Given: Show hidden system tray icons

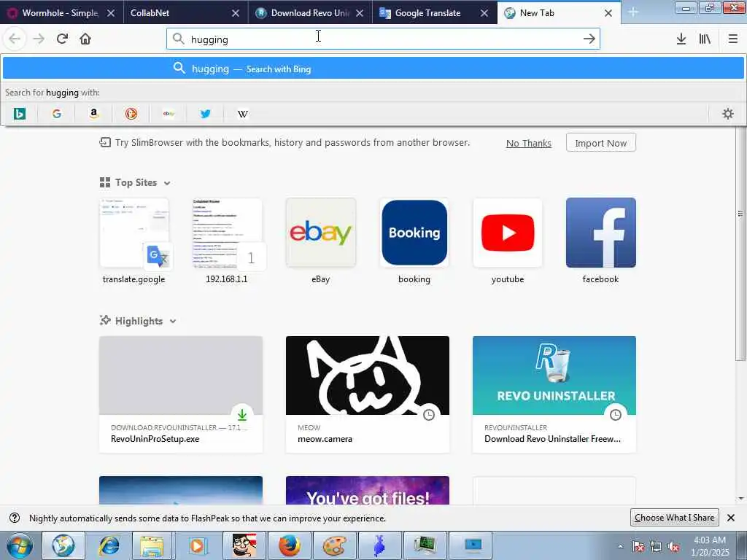Looking at the screenshot, I should click(x=620, y=547).
